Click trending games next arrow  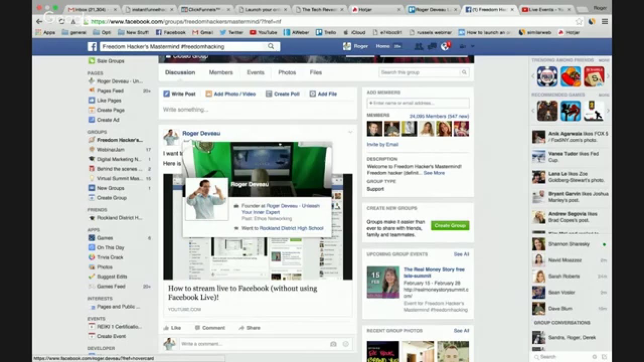click(x=607, y=76)
